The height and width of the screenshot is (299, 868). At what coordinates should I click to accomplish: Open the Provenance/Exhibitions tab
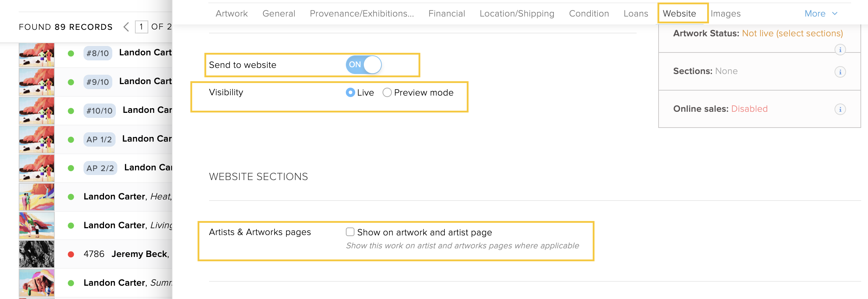click(362, 14)
